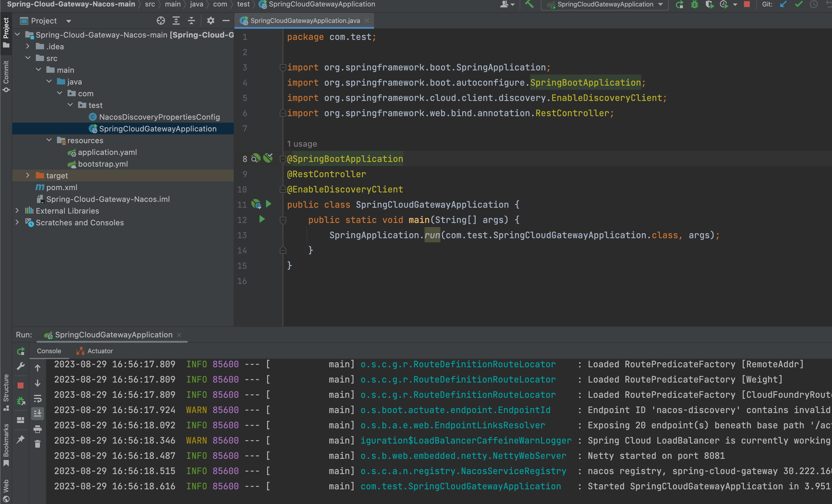832x504 pixels.
Task: Click the Clear All trash icon in console
Action: point(38,444)
